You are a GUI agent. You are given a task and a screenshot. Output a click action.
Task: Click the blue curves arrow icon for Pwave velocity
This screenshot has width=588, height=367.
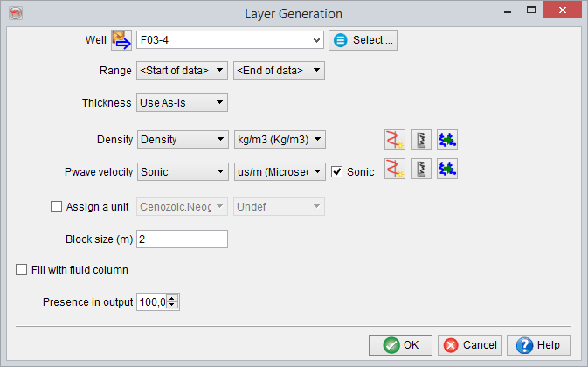[x=447, y=170]
